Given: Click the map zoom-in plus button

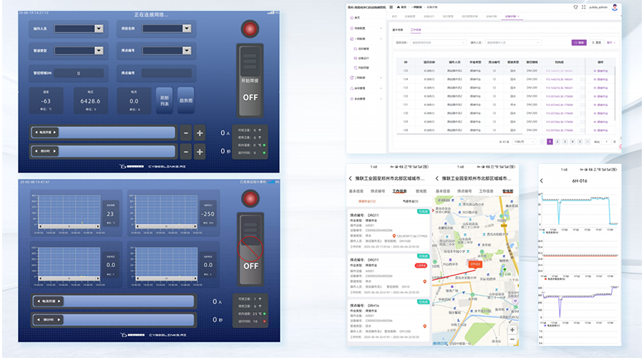Looking at the screenshot, I should coord(512,330).
